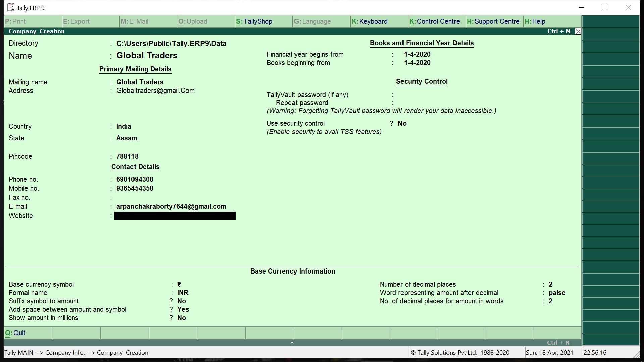Click the date Sun, 18 Apr, 2021

pyautogui.click(x=549, y=353)
